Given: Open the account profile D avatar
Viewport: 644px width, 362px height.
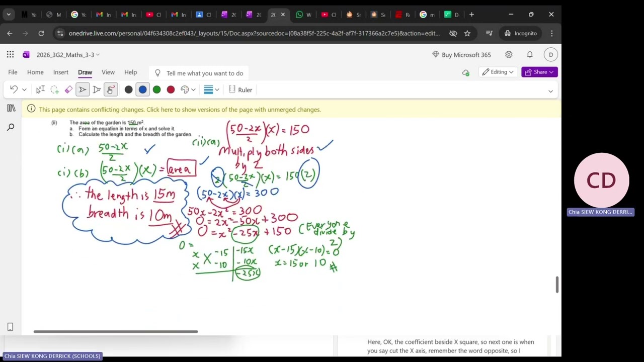Looking at the screenshot, I should click(x=551, y=55).
